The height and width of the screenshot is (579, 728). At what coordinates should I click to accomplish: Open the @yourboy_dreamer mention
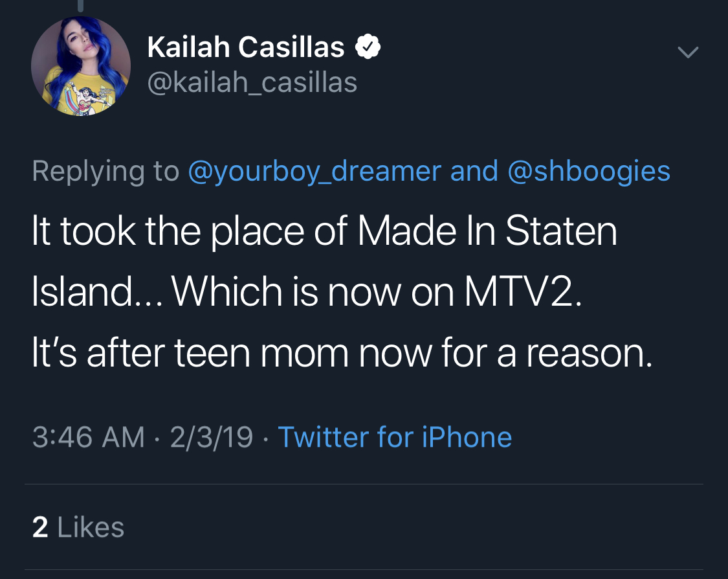tap(314, 171)
